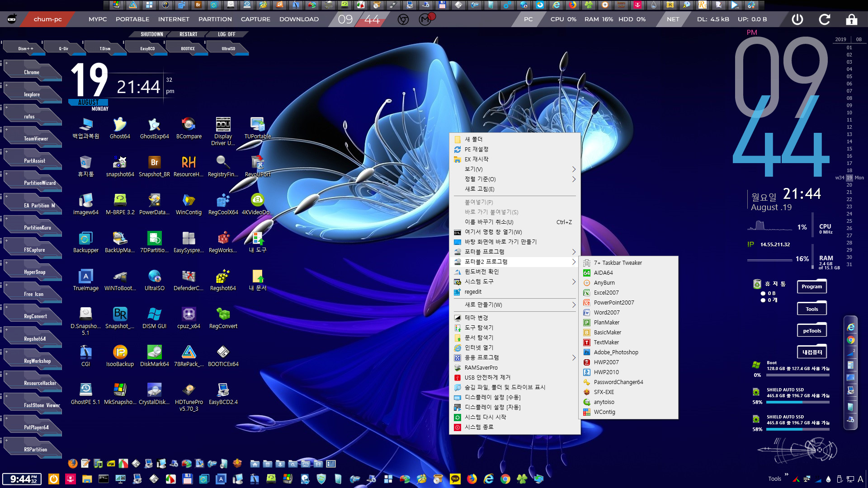Image resolution: width=868 pixels, height=488 pixels.
Task: Choose AIDA64 in portable submenu
Action: tap(628, 272)
